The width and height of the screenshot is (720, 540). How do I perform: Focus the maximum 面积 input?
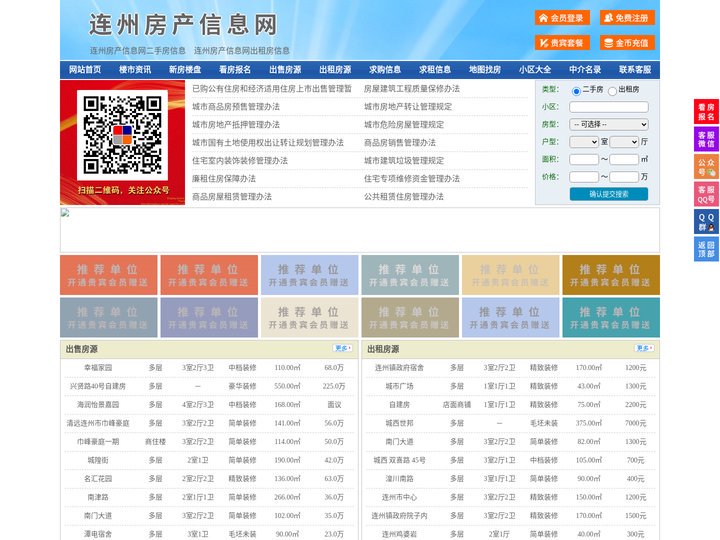(x=624, y=159)
